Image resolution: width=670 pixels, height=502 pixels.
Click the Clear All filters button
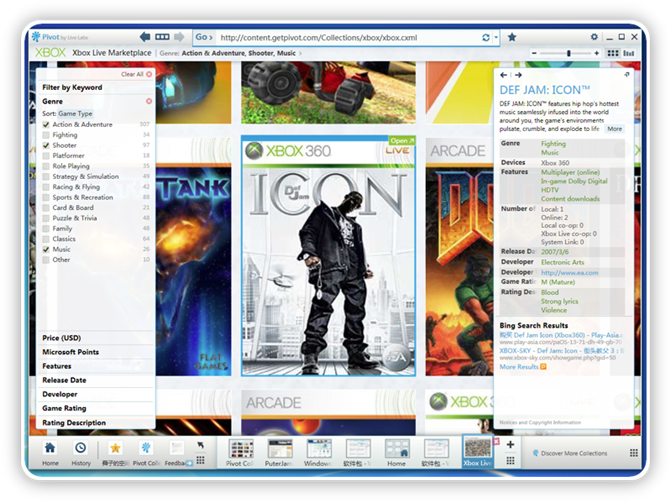point(136,74)
